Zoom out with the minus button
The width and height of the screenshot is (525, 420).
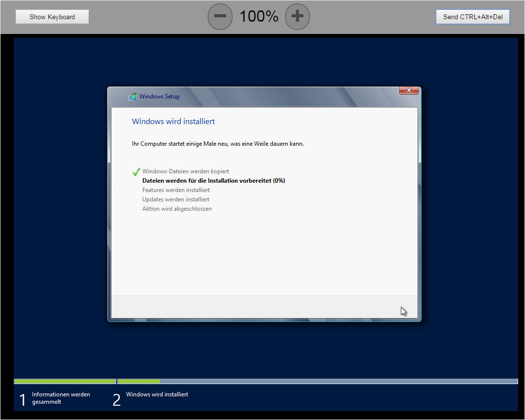click(x=220, y=16)
